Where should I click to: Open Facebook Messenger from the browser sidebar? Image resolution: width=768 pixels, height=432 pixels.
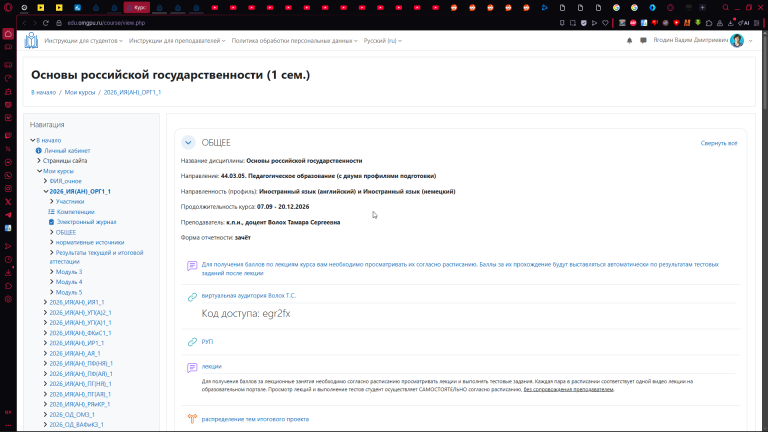pos(8,162)
